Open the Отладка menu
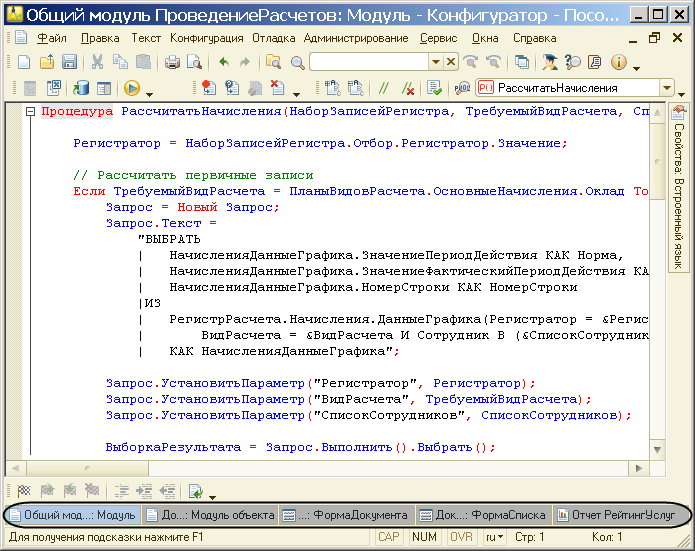Screen dimensions: 695x551 click(x=273, y=38)
